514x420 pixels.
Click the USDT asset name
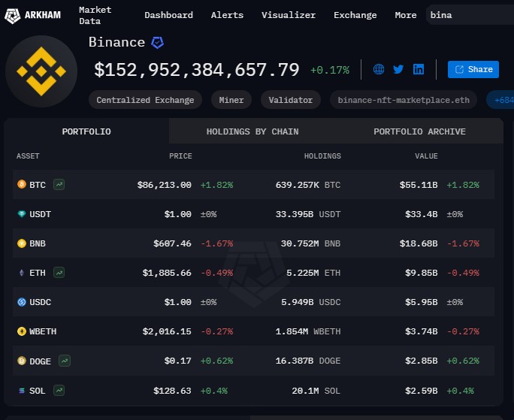(x=41, y=214)
